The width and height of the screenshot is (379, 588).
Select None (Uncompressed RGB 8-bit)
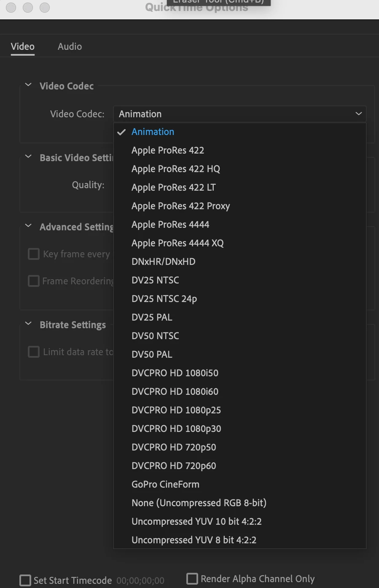pyautogui.click(x=239, y=503)
